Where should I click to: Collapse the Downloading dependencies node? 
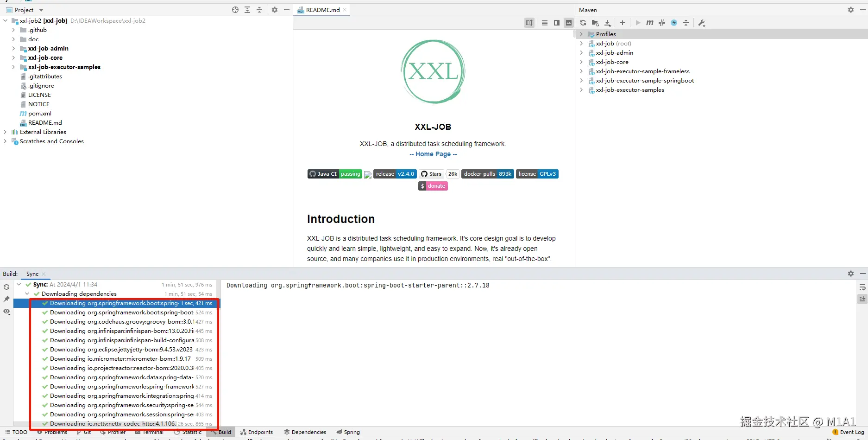(x=27, y=294)
